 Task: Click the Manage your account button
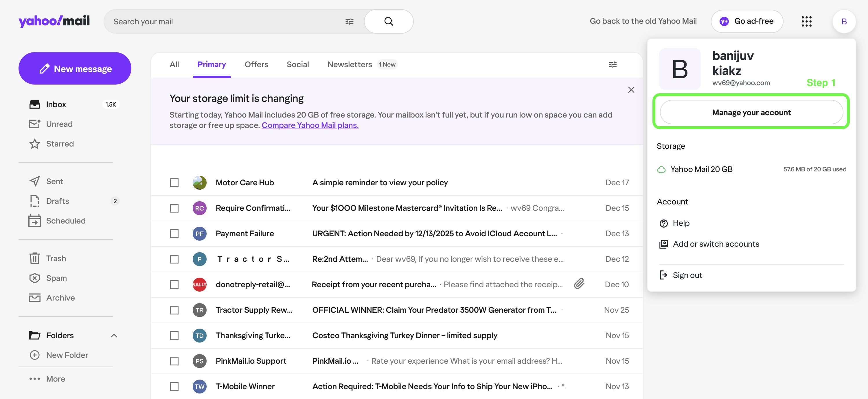pos(751,112)
